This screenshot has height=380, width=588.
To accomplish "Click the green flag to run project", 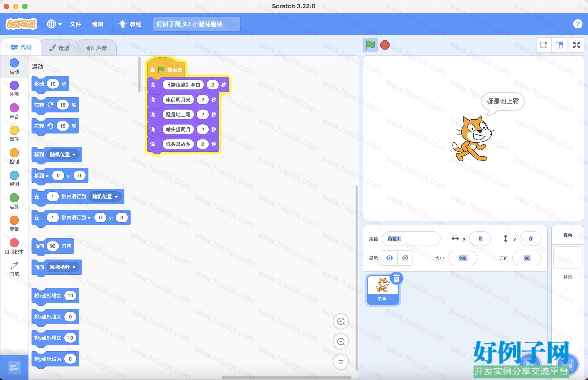I will coord(370,45).
